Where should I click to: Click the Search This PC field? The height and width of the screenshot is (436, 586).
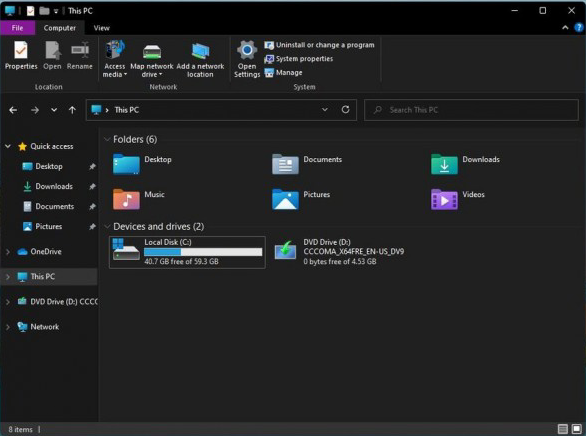click(471, 110)
